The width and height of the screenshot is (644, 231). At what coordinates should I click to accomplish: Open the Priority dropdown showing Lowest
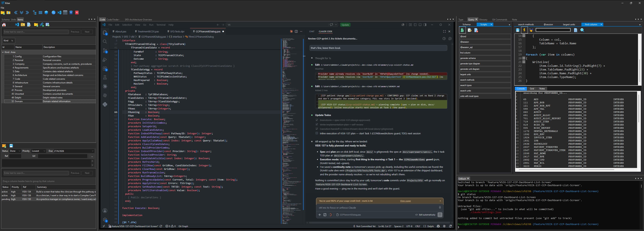point(38,151)
